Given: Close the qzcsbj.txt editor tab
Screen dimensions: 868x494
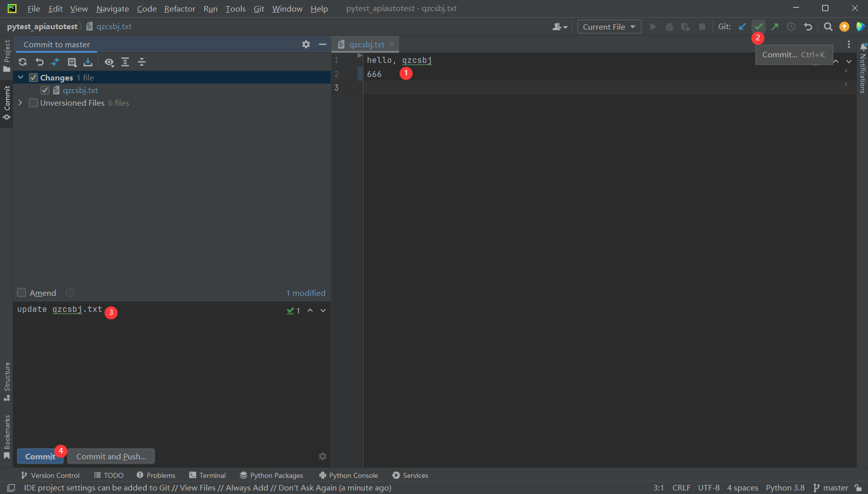Looking at the screenshot, I should pos(392,44).
